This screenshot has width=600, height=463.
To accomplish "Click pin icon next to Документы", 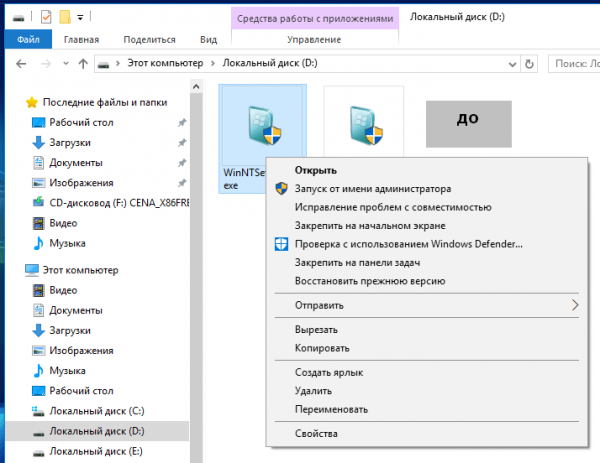I will pyautogui.click(x=182, y=163).
